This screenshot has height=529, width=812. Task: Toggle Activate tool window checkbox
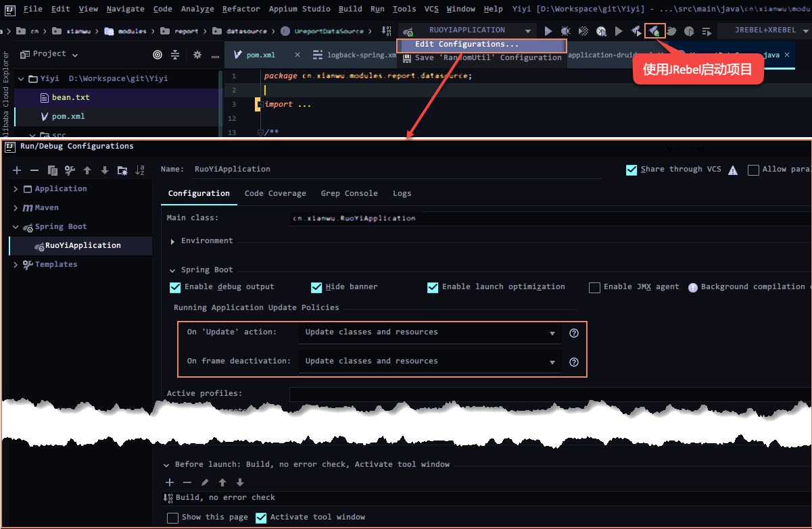click(x=261, y=518)
